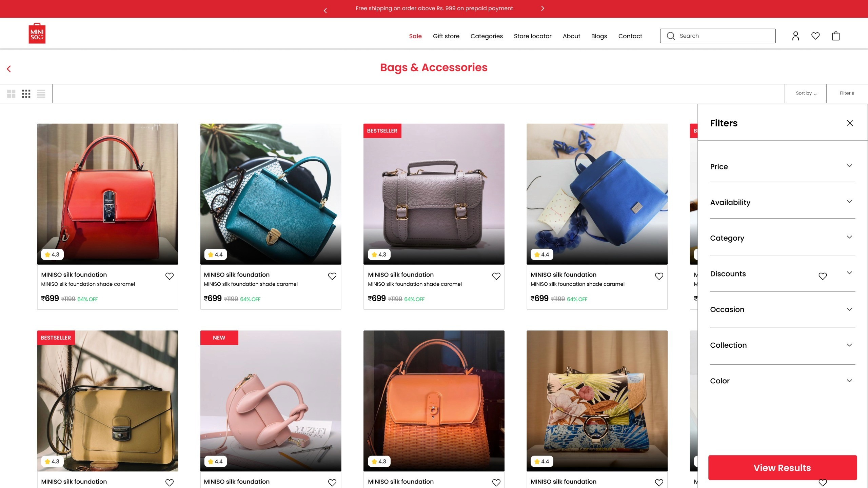868x488 pixels.
Task: Toggle wishlist heart on red handbag
Action: coord(170,276)
